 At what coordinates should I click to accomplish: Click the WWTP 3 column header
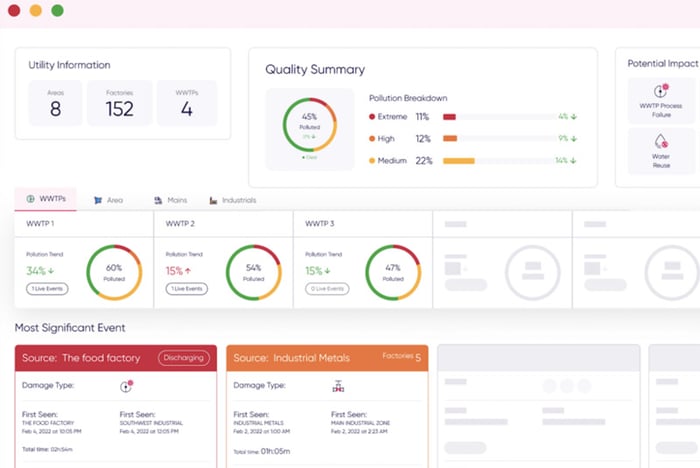[x=362, y=224]
